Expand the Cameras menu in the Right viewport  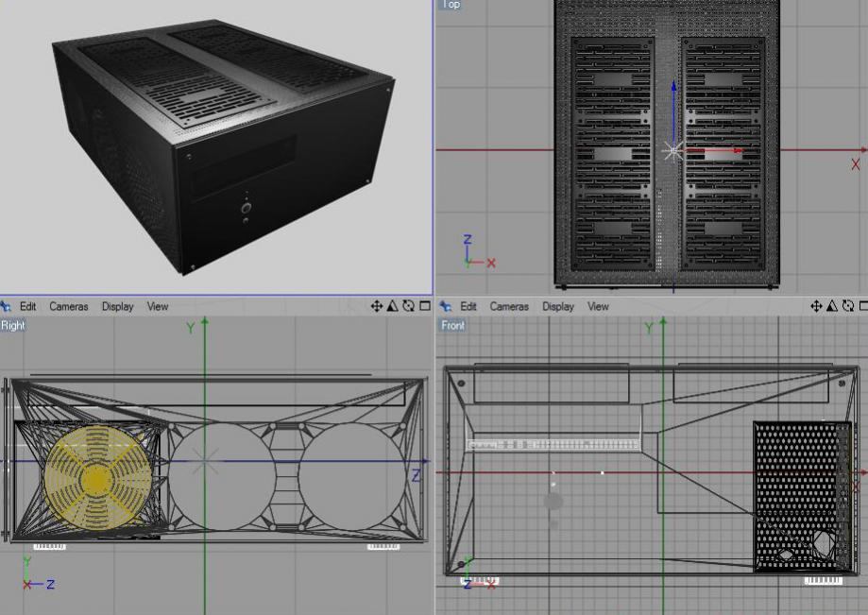pyautogui.click(x=68, y=306)
